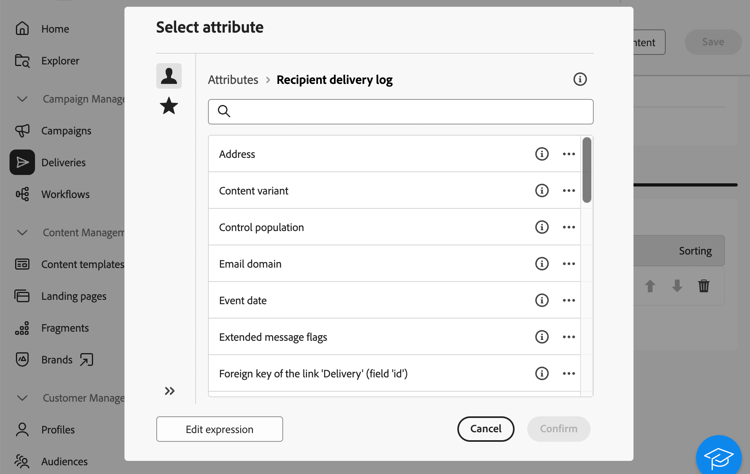
Task: Click the profile attributes person icon
Action: pyautogui.click(x=169, y=76)
